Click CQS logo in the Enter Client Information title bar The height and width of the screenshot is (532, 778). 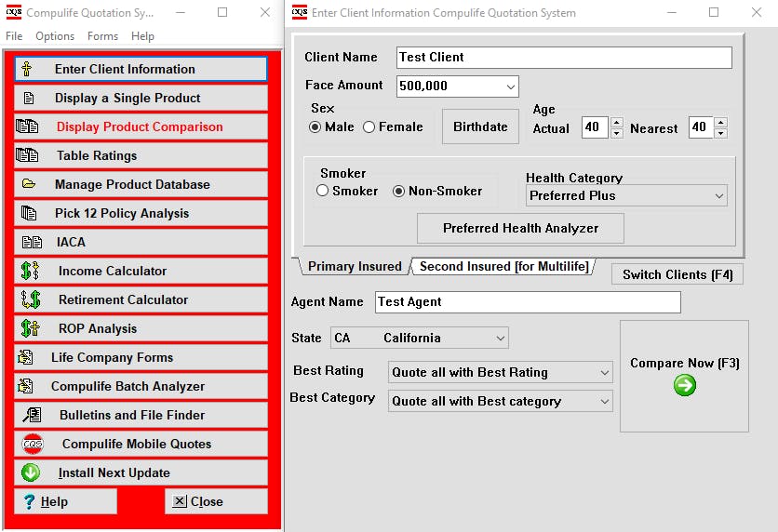(299, 12)
